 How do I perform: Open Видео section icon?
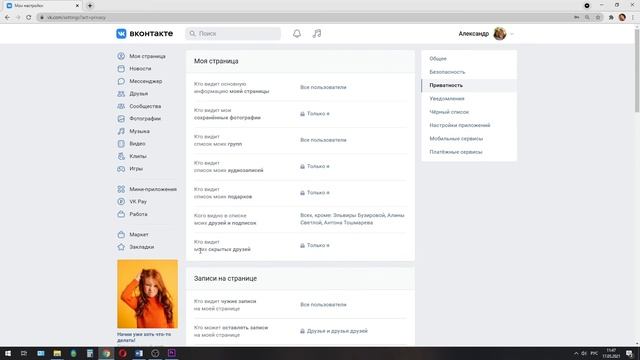coord(121,144)
